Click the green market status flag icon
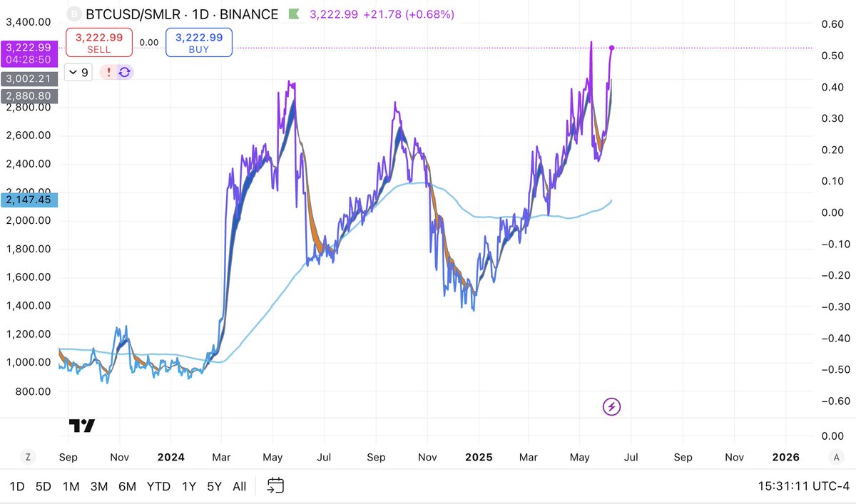This screenshot has width=856, height=504. pos(294,14)
